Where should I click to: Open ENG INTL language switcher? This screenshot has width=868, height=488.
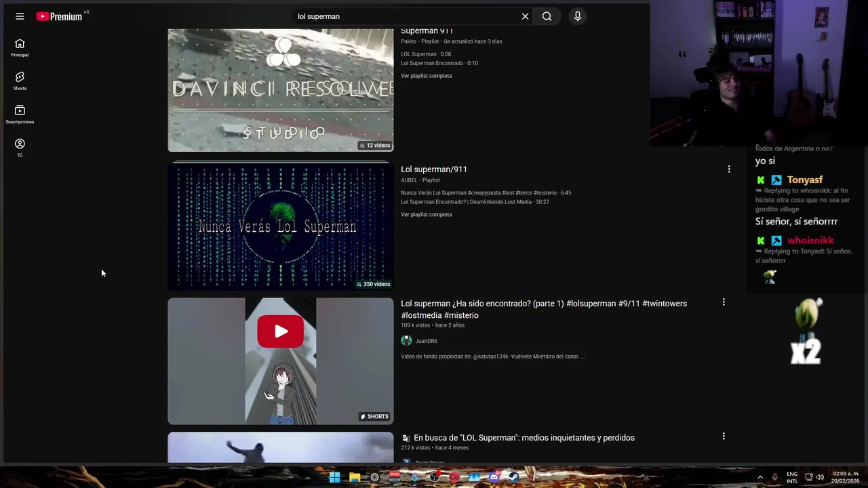point(792,477)
